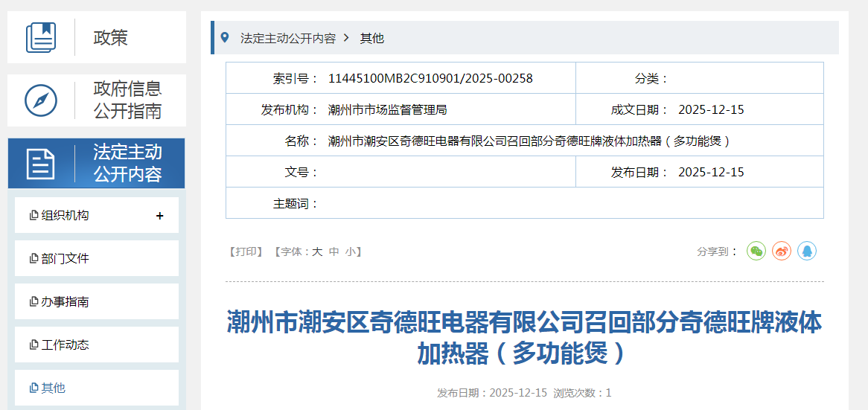This screenshot has height=410, width=868.
Task: Open the 办事指南 sidebar item
Action: coord(65,302)
